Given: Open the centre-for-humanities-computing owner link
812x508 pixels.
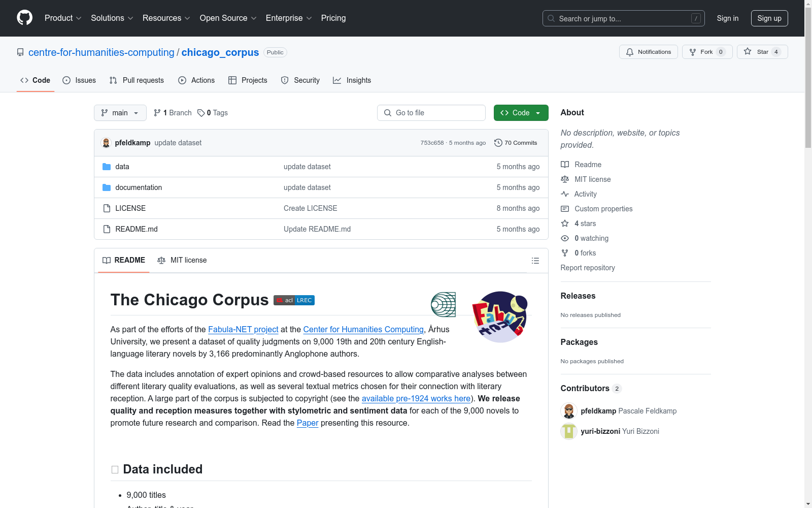Looking at the screenshot, I should 101,52.
